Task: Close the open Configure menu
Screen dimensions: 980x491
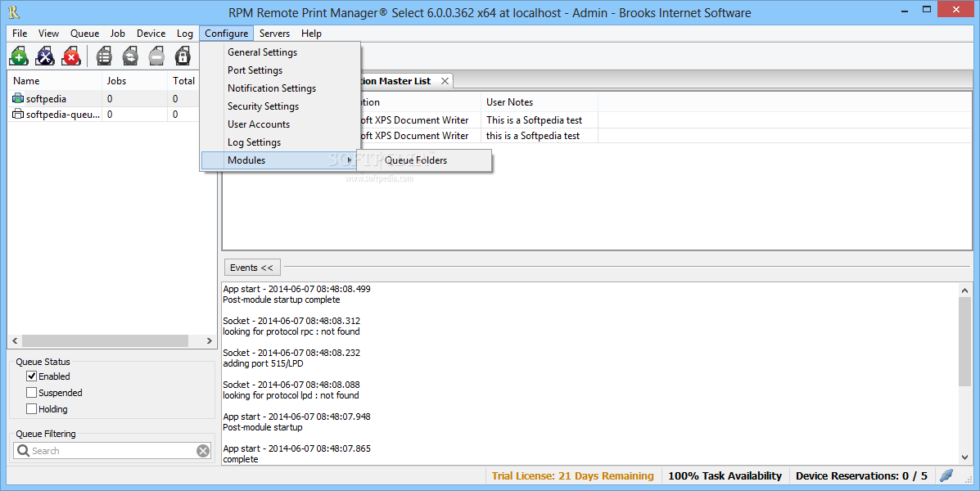Action: click(226, 33)
